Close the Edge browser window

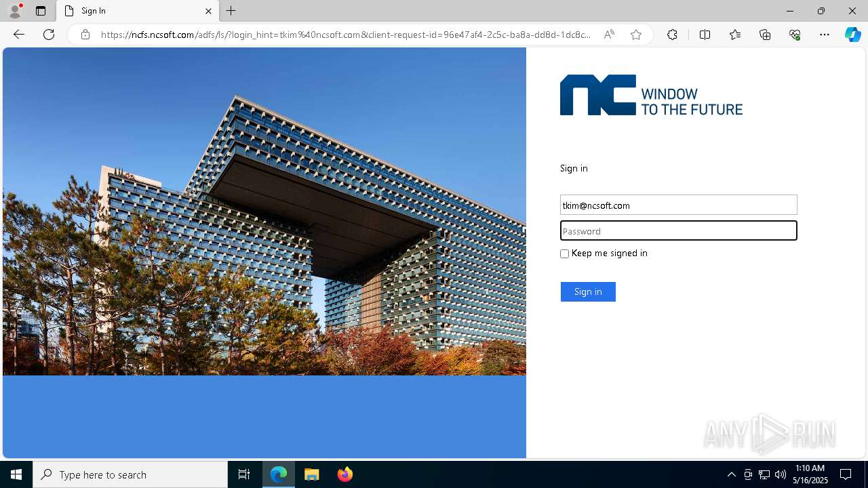(x=852, y=11)
